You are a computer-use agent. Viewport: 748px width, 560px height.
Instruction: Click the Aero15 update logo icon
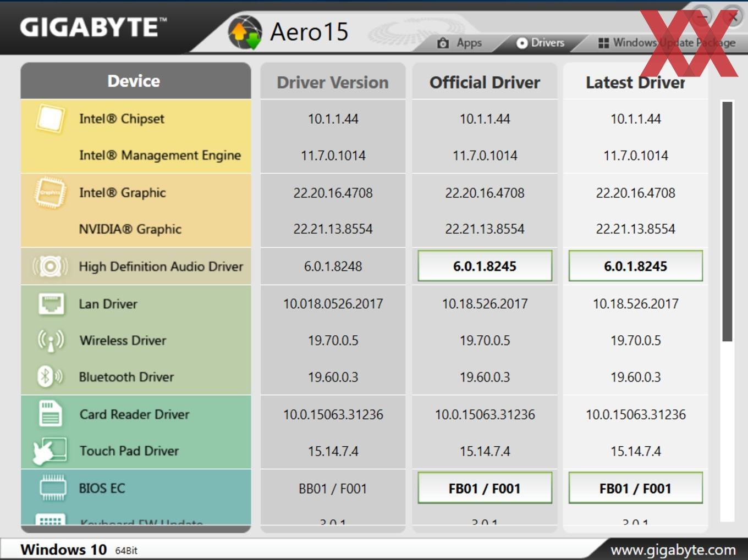(x=245, y=32)
